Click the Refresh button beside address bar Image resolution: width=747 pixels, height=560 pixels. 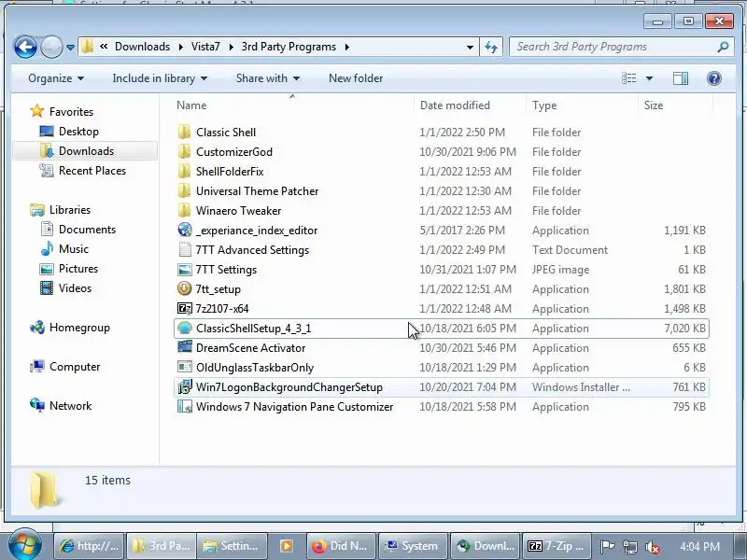[x=491, y=47]
